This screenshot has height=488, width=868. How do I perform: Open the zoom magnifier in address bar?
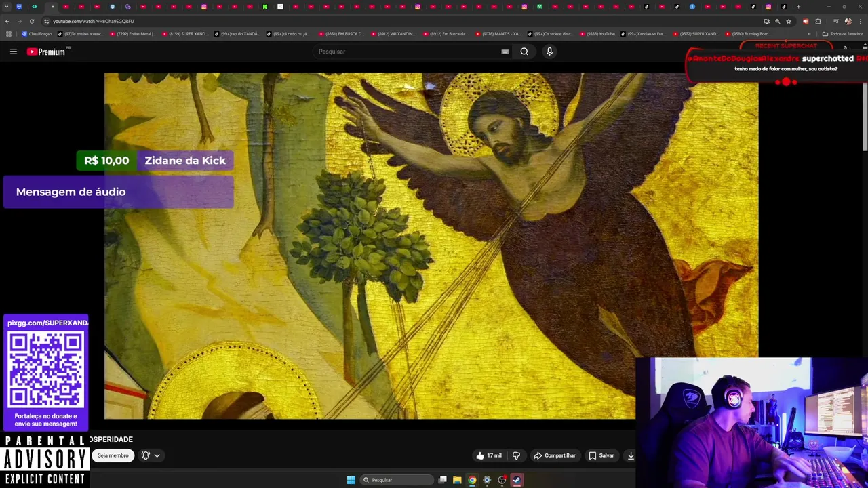[777, 21]
